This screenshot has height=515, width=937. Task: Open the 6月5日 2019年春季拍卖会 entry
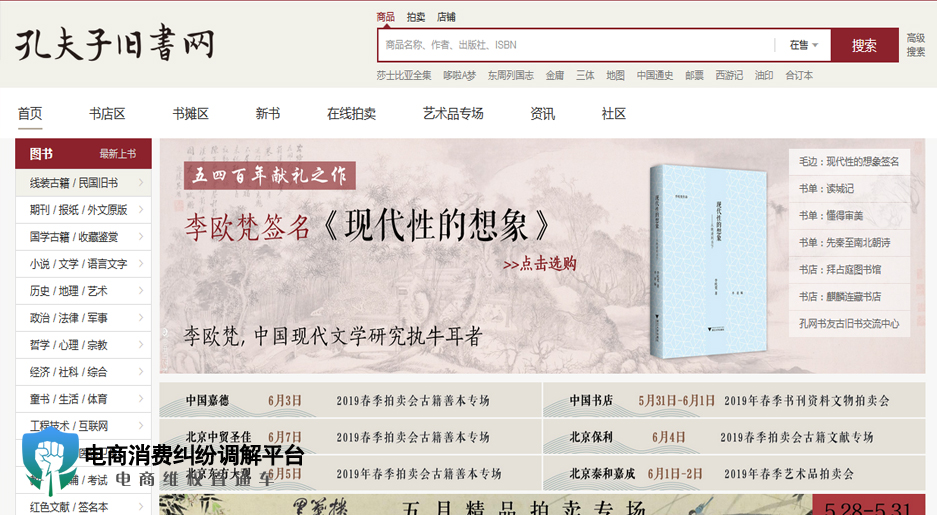tap(350, 474)
